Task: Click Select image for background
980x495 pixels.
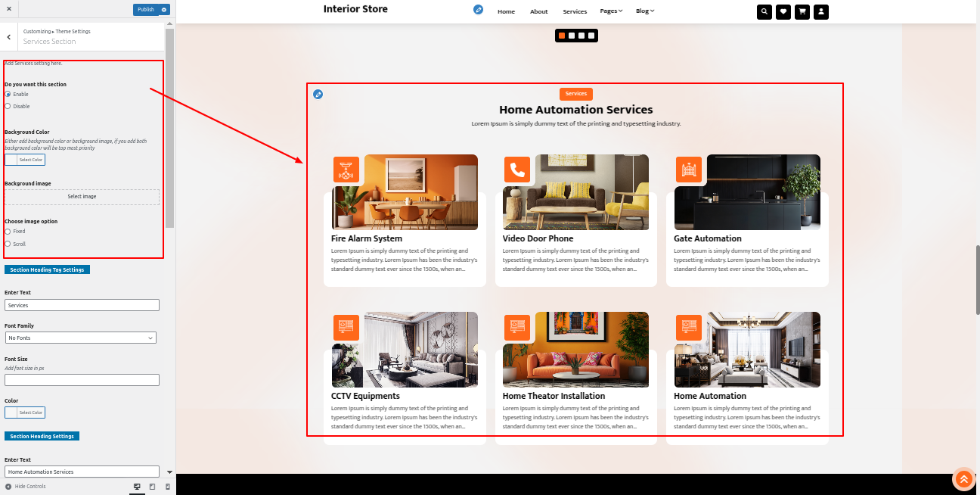Action: tap(82, 197)
